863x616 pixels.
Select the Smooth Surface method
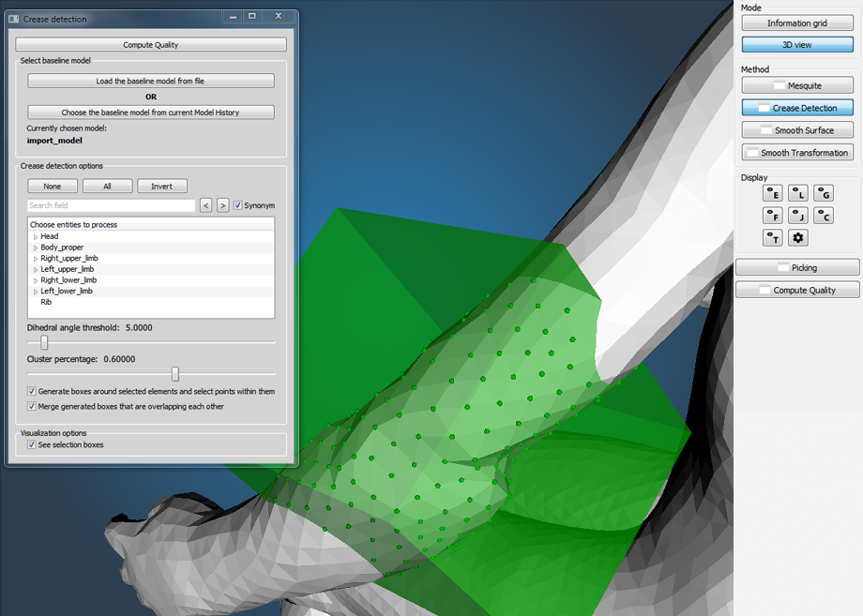797,129
